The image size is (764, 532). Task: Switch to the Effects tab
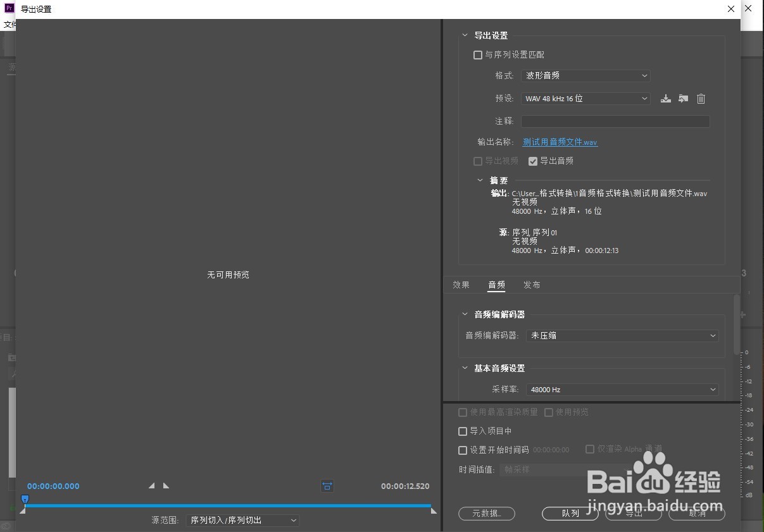(461, 285)
